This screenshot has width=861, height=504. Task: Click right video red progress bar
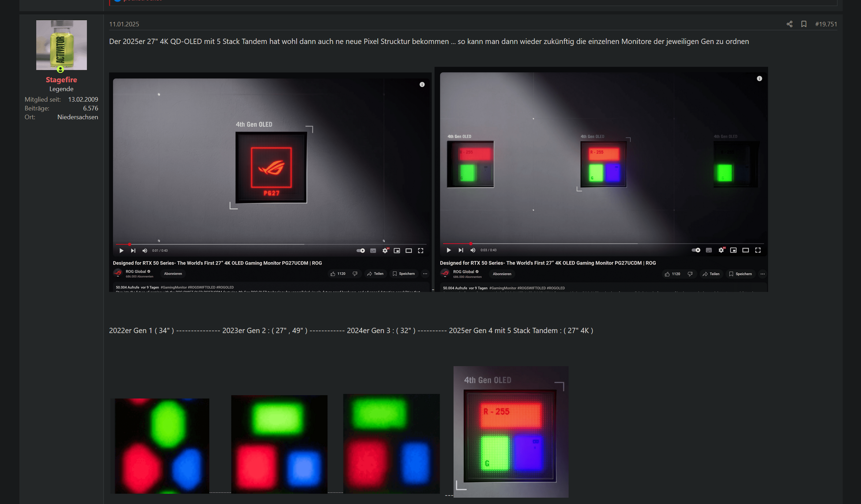point(456,243)
